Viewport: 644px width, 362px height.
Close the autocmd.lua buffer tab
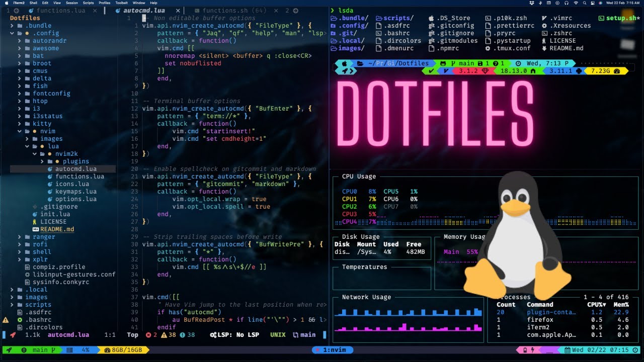[178, 11]
